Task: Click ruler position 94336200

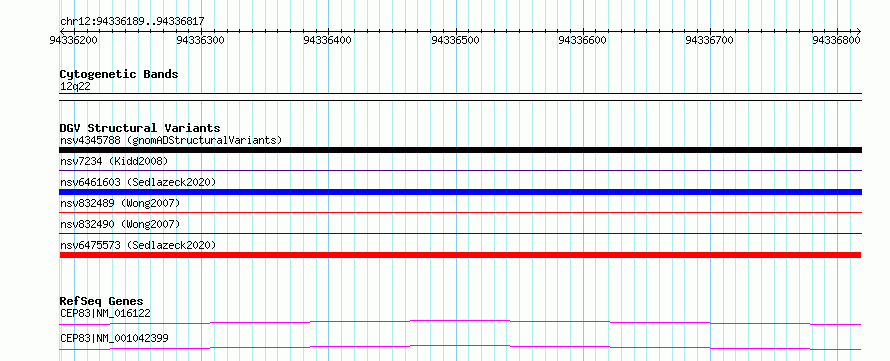Action: pos(73,40)
